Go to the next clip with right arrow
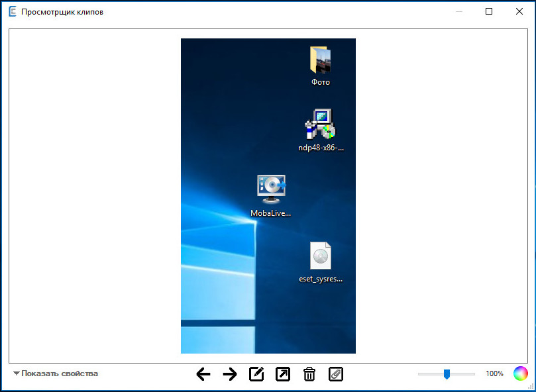 [x=230, y=374]
